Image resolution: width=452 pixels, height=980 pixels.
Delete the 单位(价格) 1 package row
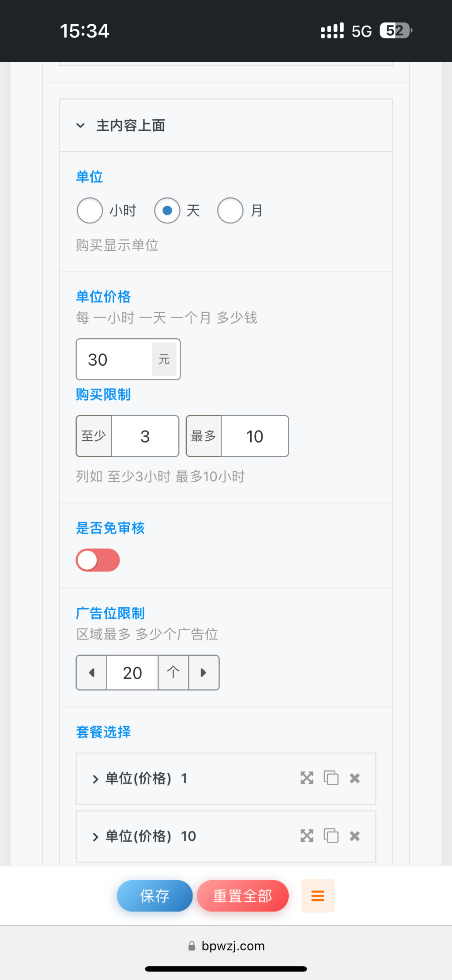[x=355, y=778]
